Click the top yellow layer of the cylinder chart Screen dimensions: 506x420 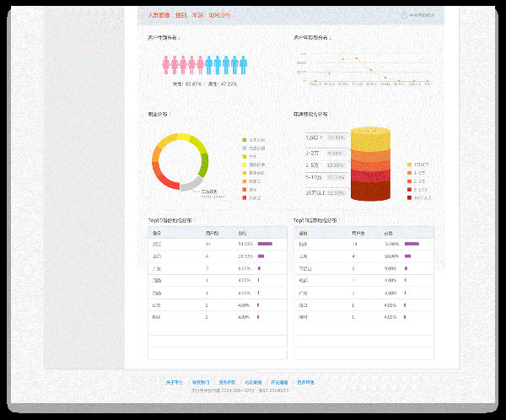[370, 136]
